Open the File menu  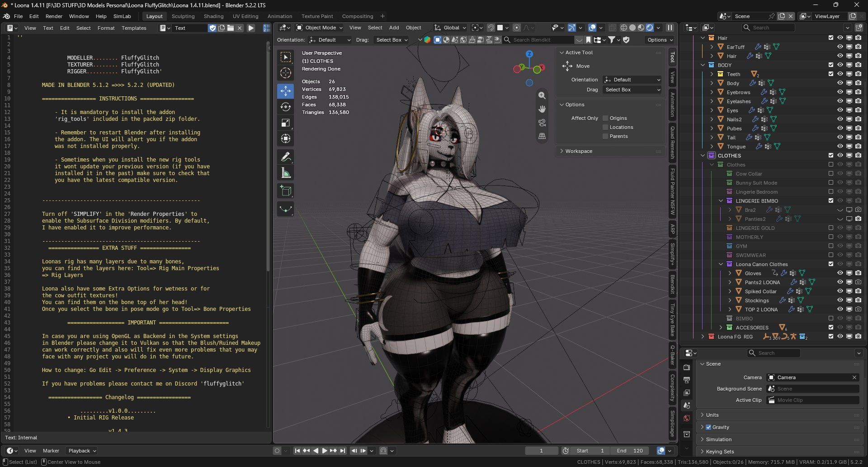(x=18, y=16)
